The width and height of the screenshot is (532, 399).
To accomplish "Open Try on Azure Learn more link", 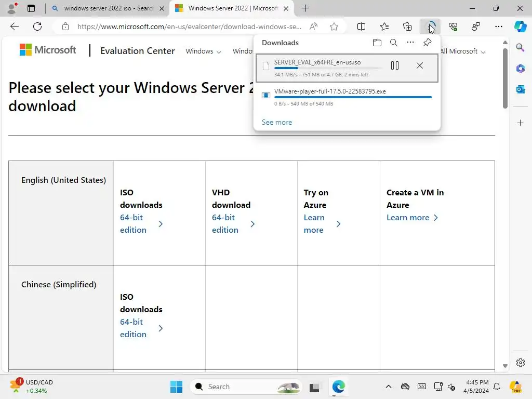I will click(x=322, y=223).
